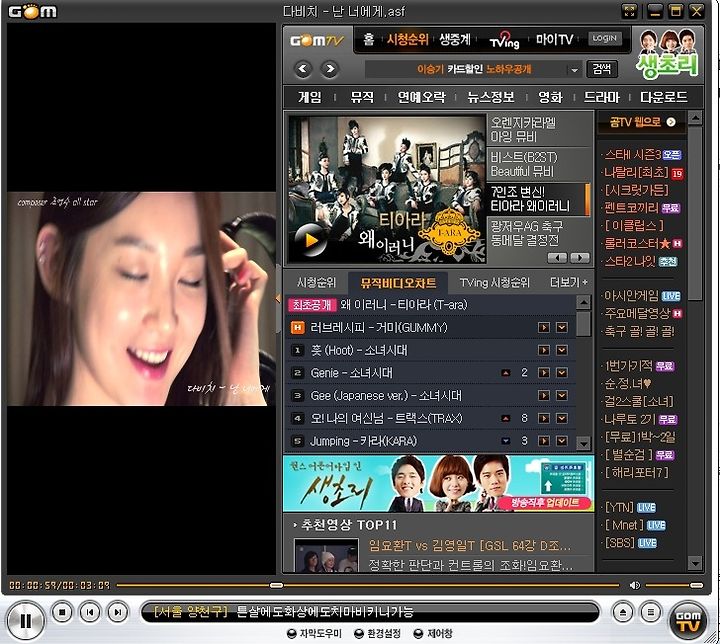Seek using the playback progress bar
The height and width of the screenshot is (644, 720).
[367, 585]
